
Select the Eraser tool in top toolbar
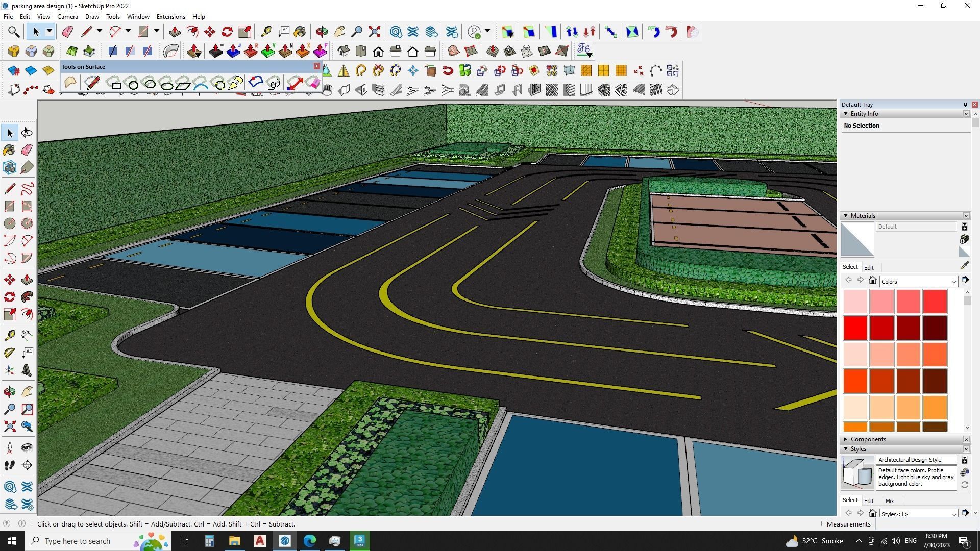[x=67, y=32]
